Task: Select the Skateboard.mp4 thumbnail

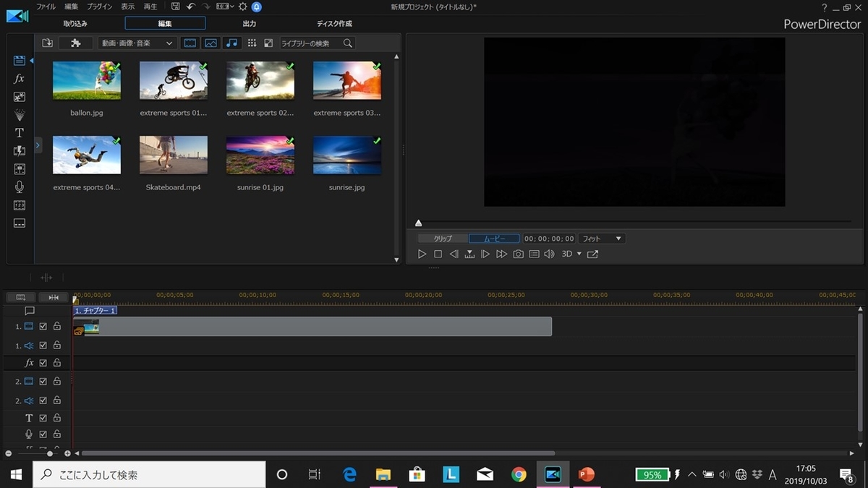Action: point(174,155)
